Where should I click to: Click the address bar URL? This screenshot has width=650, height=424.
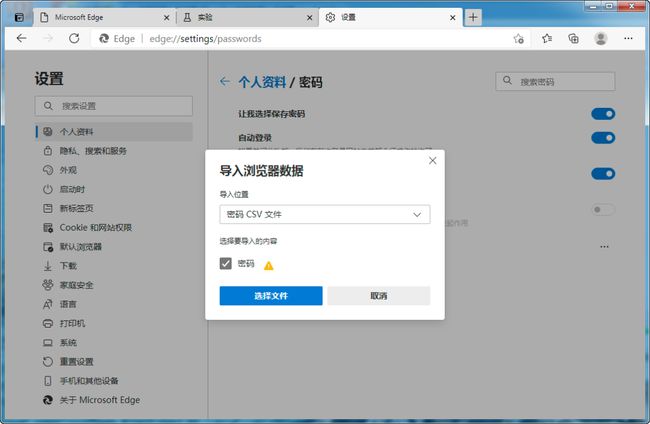point(205,39)
